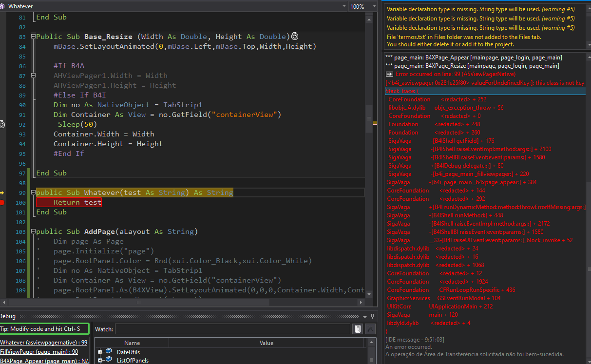Screen dimensions: 591x364
Task: Click the pin icon on Debug panel
Action: (x=372, y=316)
